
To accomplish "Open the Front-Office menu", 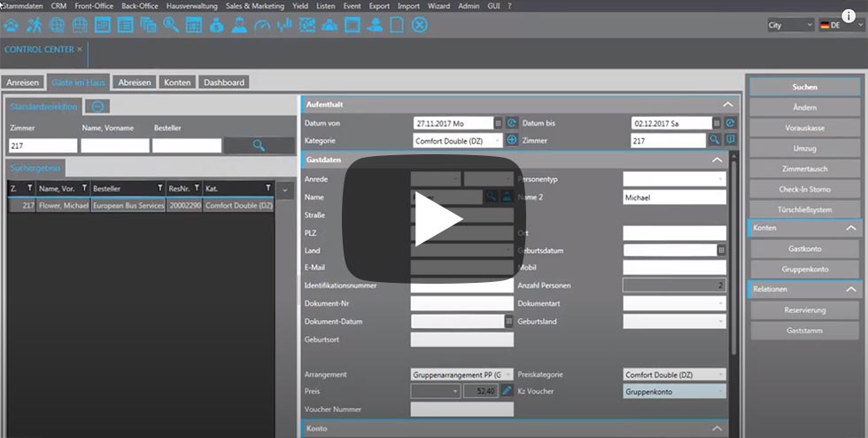I will tap(94, 6).
